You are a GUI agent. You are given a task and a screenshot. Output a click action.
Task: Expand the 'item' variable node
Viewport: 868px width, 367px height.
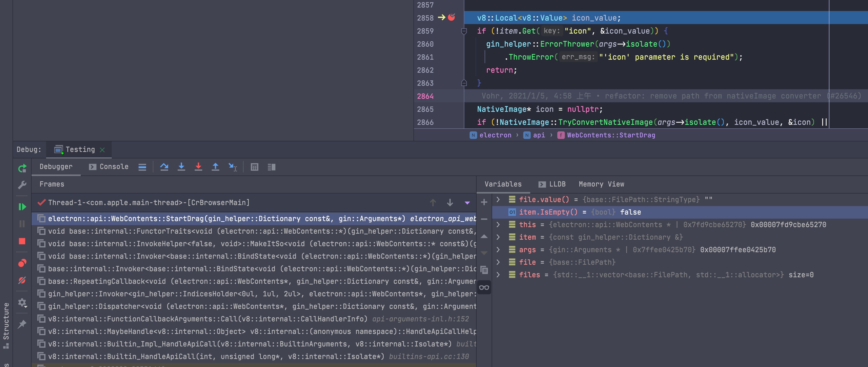tap(498, 237)
